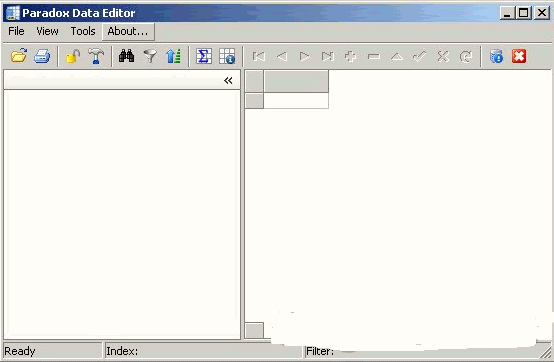Close the Paradox Data Editor window
The image size is (554, 362).
(542, 13)
